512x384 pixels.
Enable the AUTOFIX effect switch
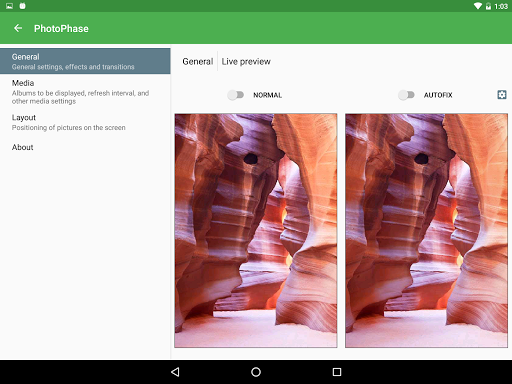pos(406,95)
